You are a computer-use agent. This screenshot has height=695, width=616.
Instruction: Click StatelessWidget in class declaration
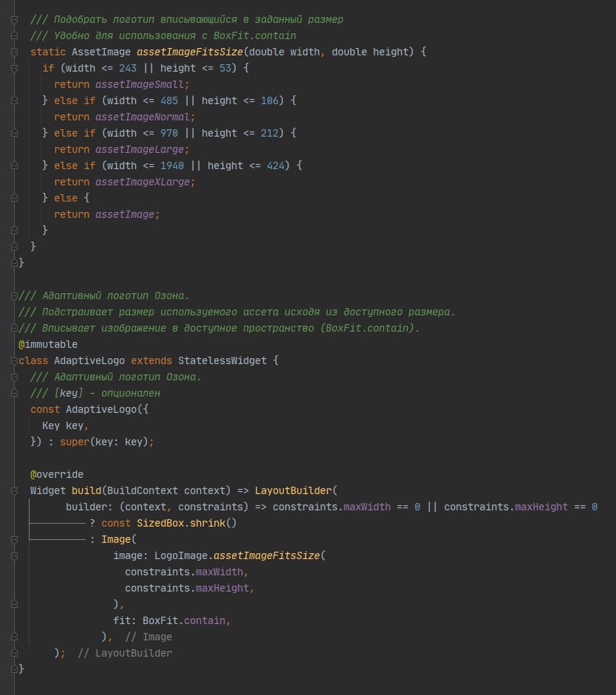222,361
